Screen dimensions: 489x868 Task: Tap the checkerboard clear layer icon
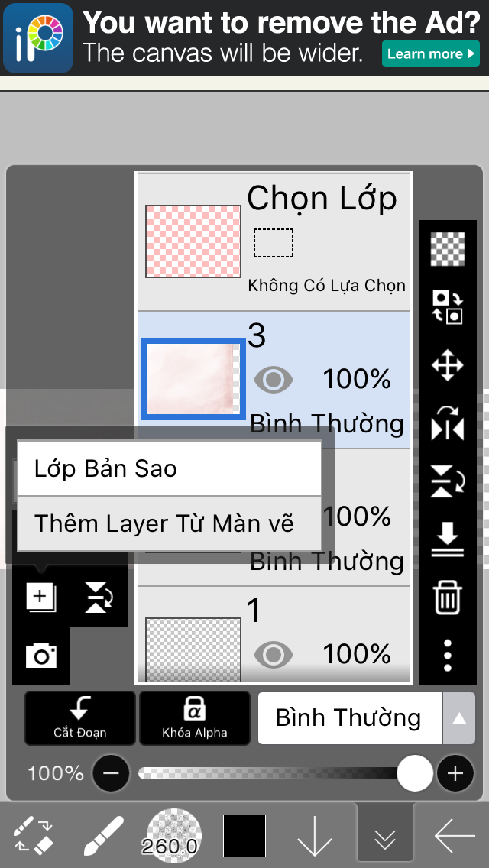[x=448, y=248]
